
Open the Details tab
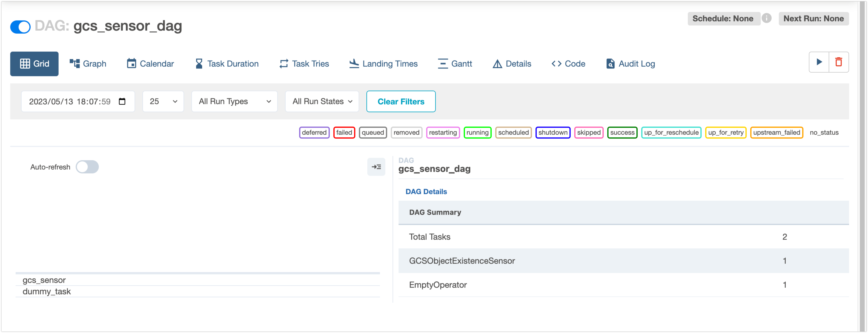coord(512,64)
